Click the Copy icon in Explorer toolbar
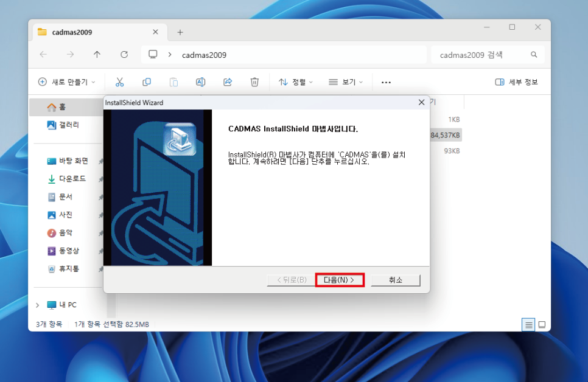This screenshot has height=382, width=588. point(147,82)
